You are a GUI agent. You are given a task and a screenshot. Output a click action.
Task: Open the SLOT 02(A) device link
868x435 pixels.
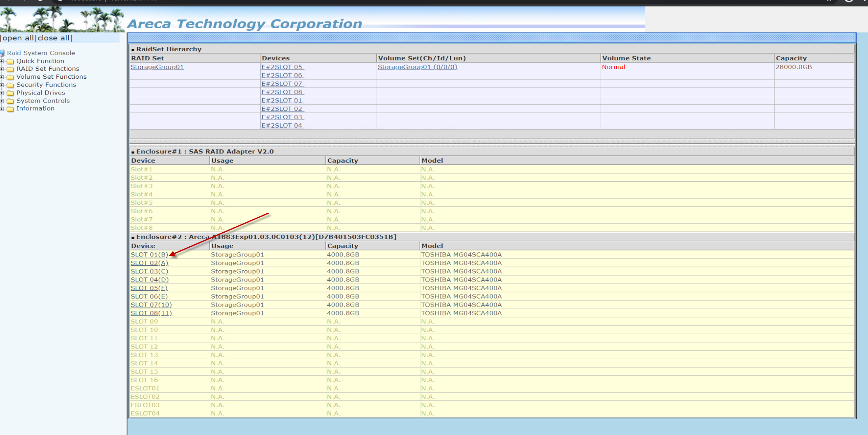(x=149, y=263)
